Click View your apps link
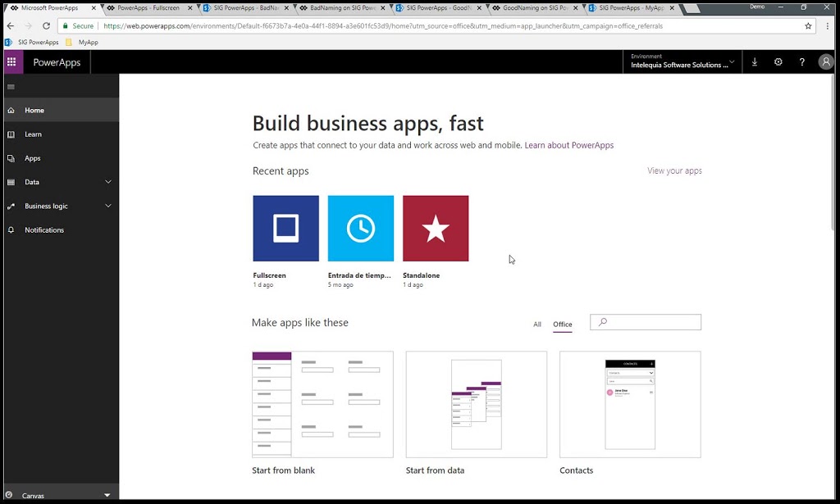This screenshot has width=840, height=504. pyautogui.click(x=674, y=170)
